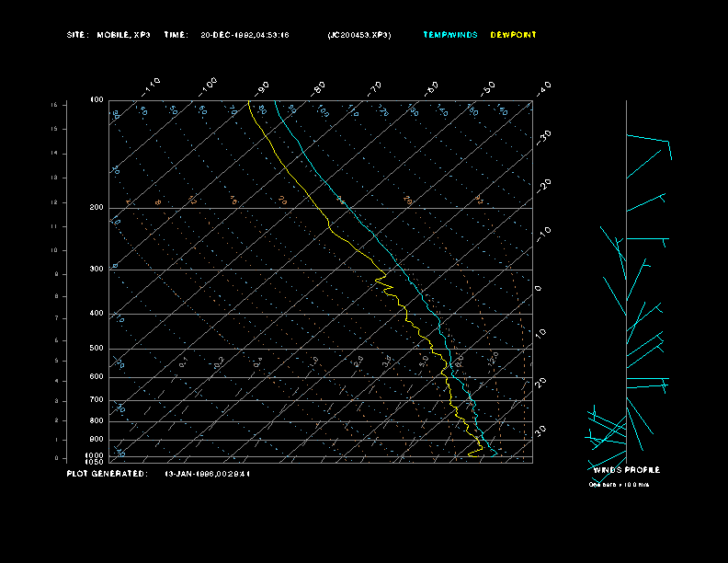
Task: Click the PLOT GENERATED label at bottom
Action: click(107, 474)
